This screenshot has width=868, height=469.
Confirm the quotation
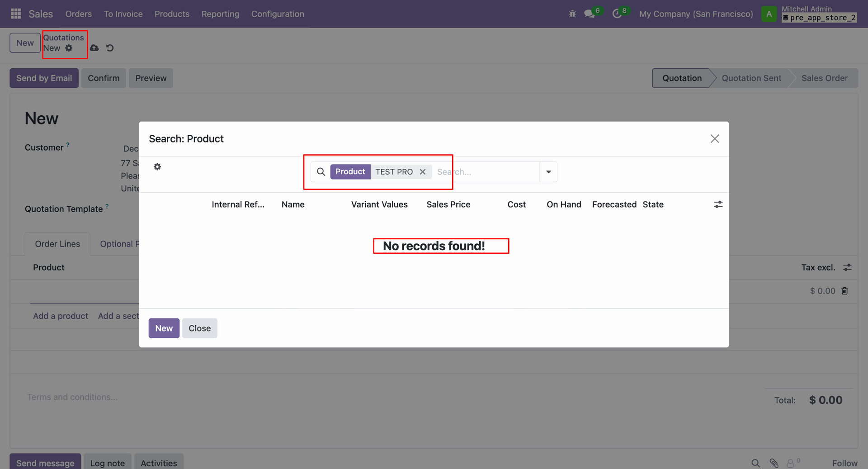(x=104, y=78)
